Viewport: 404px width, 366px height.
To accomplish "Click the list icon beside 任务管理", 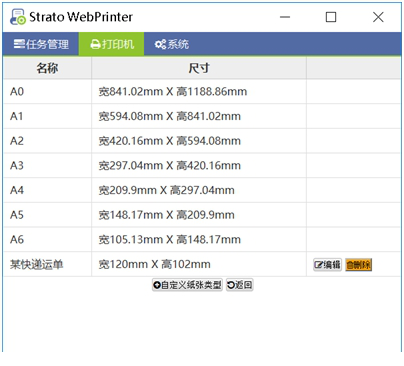I will click(19, 44).
